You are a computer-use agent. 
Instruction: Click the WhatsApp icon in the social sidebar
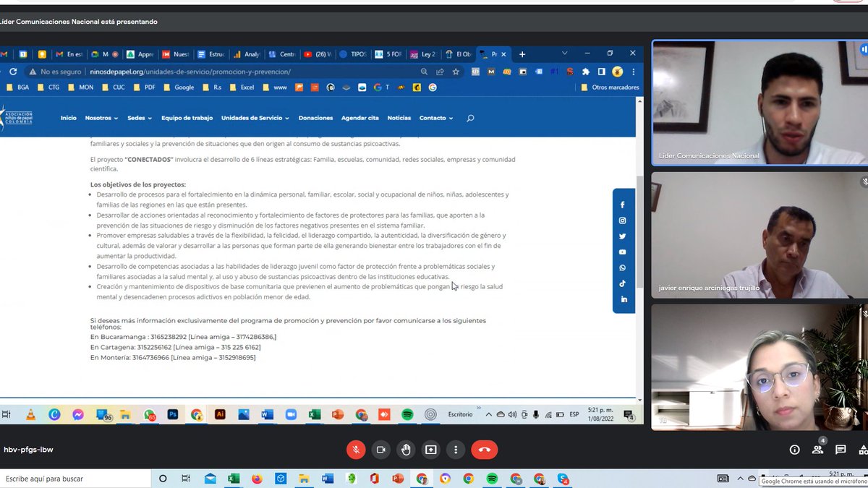(623, 268)
